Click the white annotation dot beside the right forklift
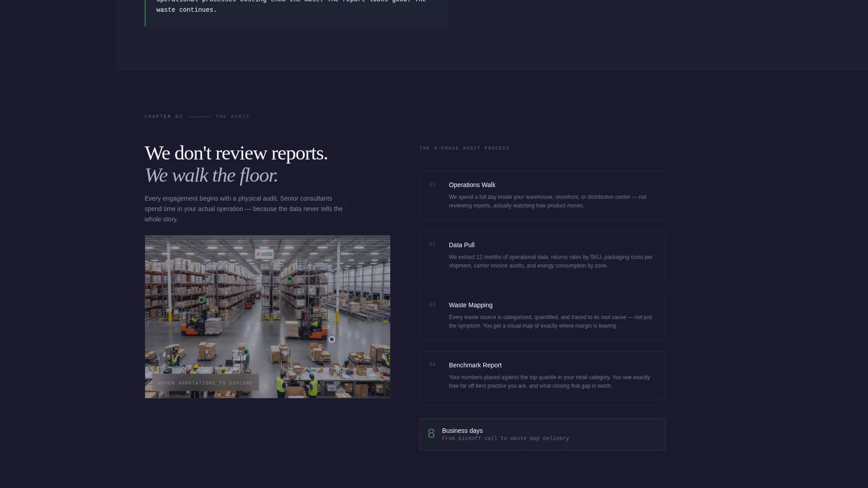The height and width of the screenshot is (488, 868). (332, 339)
